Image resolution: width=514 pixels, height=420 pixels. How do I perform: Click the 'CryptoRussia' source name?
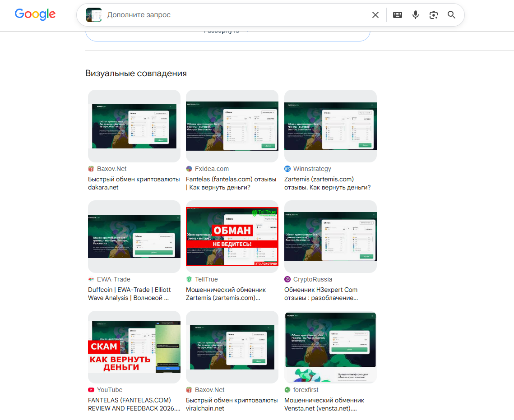[x=313, y=279]
